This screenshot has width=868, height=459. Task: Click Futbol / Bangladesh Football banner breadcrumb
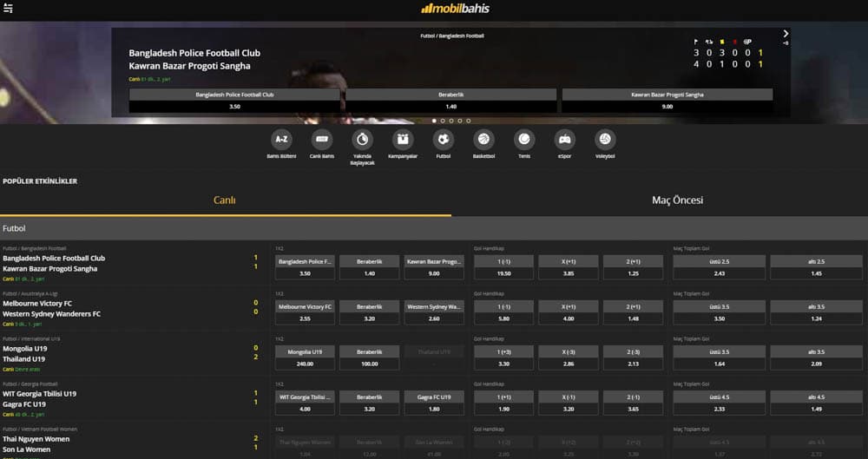pos(451,36)
